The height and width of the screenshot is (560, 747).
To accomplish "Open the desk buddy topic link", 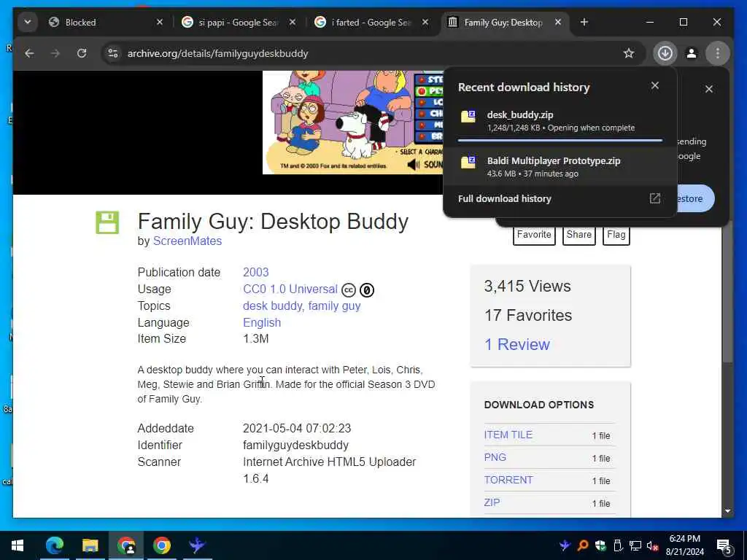I will (273, 306).
